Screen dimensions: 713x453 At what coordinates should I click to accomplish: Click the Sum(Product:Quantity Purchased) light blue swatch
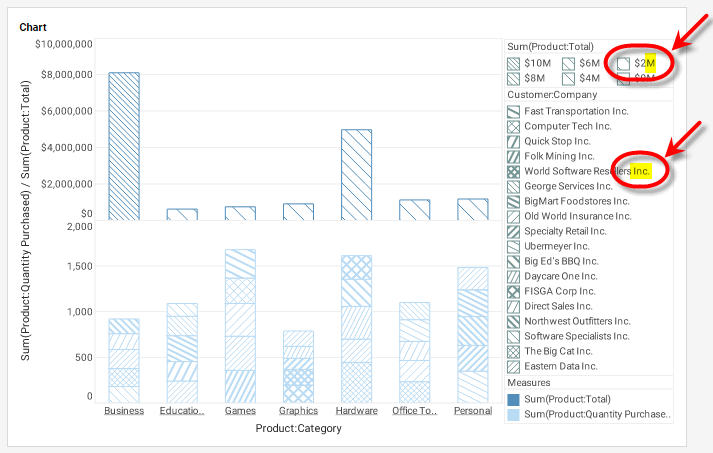[513, 415]
